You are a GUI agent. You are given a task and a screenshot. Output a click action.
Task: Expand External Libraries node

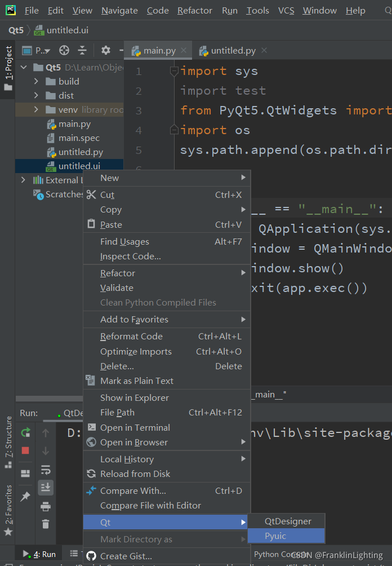point(24,180)
